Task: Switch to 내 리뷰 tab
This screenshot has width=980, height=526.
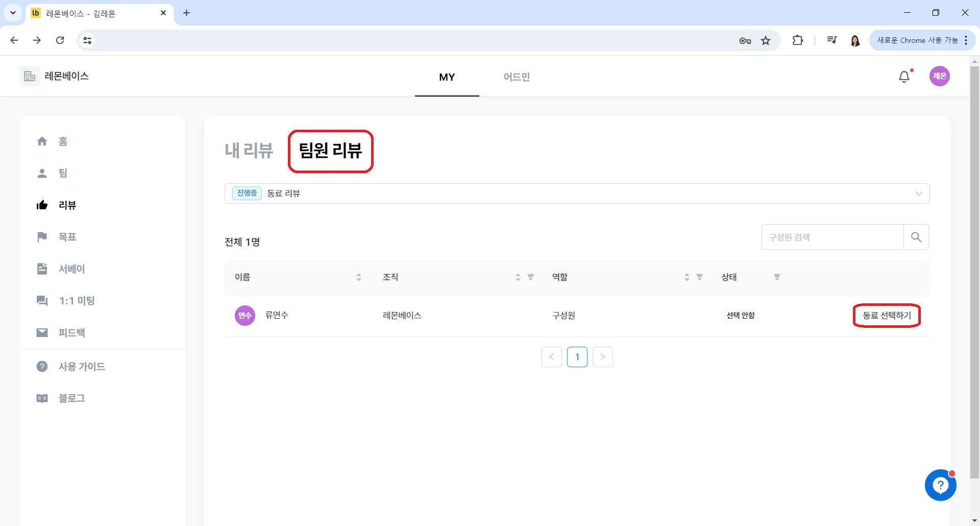Action: click(249, 151)
